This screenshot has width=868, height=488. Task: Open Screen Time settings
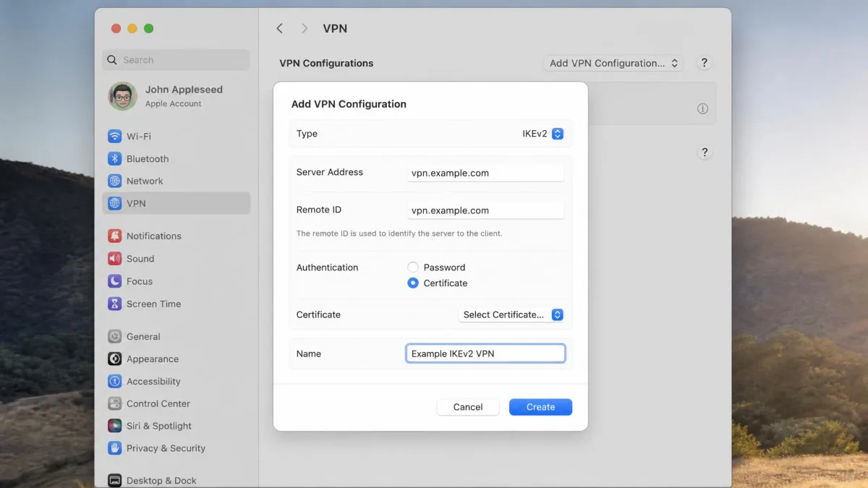(x=176, y=304)
